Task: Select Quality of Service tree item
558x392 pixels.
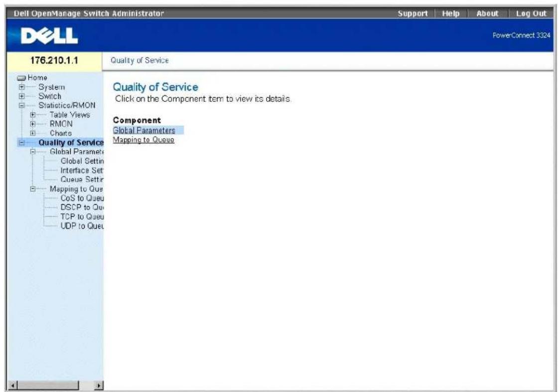Action: (x=71, y=142)
